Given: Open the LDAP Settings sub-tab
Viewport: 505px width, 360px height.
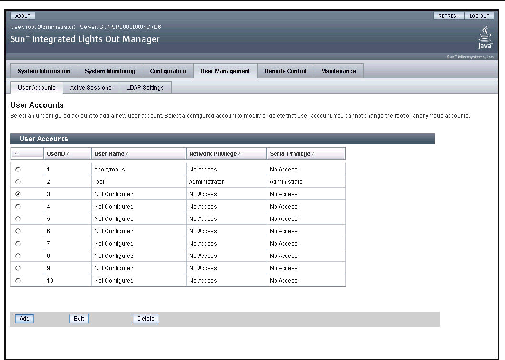Looking at the screenshot, I should pos(145,87).
